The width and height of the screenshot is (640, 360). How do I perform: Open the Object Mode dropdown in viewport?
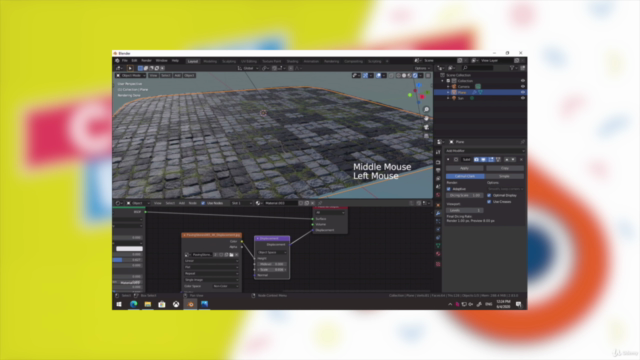point(131,76)
